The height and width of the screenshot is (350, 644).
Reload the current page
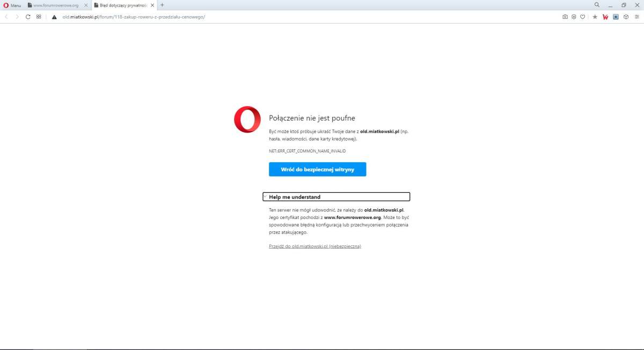[x=28, y=17]
